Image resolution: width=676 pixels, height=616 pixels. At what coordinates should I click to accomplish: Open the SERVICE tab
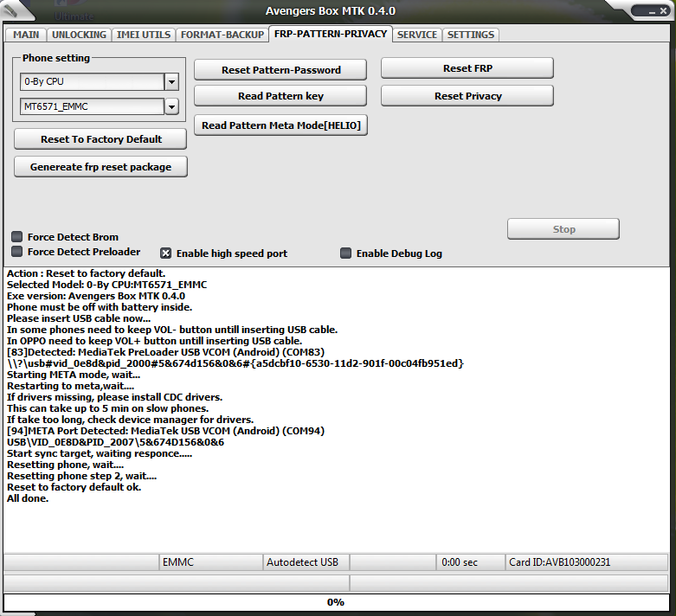tap(417, 35)
